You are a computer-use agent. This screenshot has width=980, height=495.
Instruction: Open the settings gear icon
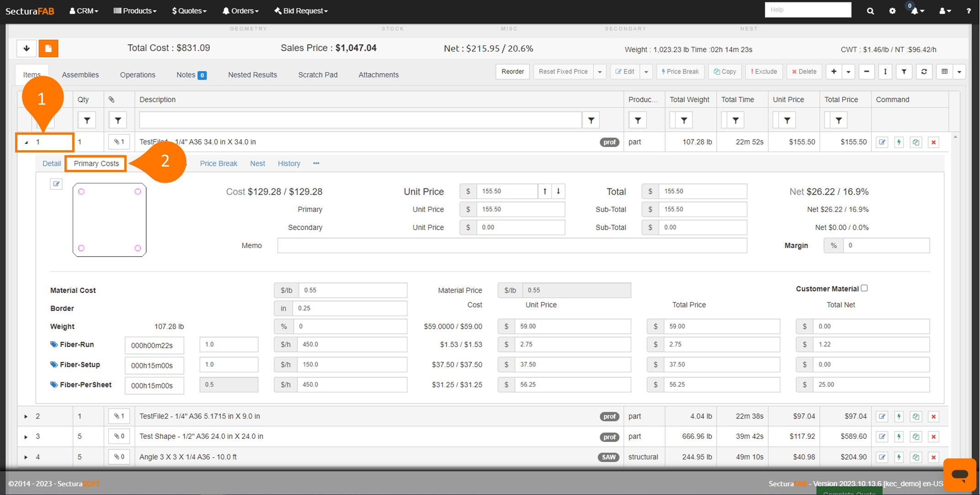pyautogui.click(x=892, y=11)
